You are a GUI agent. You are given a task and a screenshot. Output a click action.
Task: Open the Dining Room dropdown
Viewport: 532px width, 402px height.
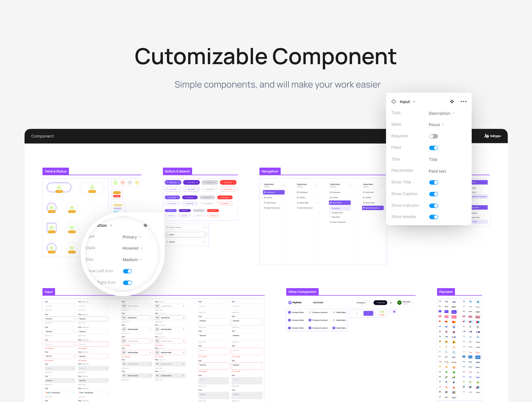(x=362, y=303)
